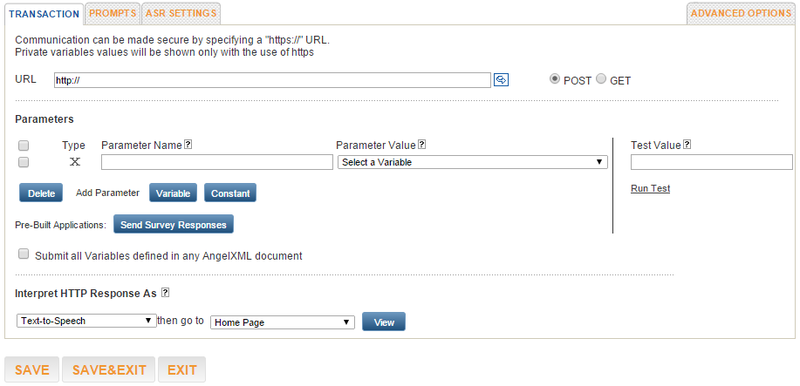Click the URL browse icon beside the URL field
The width and height of the screenshot is (800, 386).
(x=502, y=80)
